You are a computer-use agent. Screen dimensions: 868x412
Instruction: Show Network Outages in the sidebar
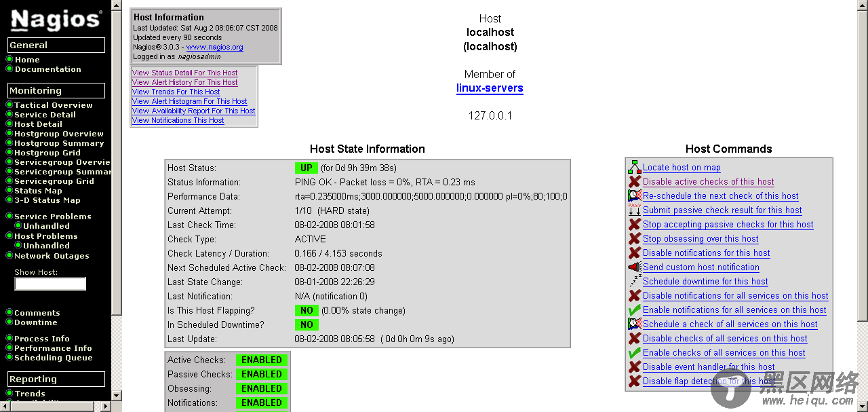[x=52, y=256]
